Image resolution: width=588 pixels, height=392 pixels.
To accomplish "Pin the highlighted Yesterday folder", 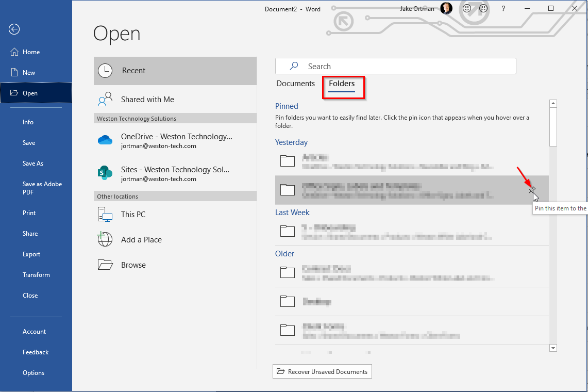I will pos(532,190).
